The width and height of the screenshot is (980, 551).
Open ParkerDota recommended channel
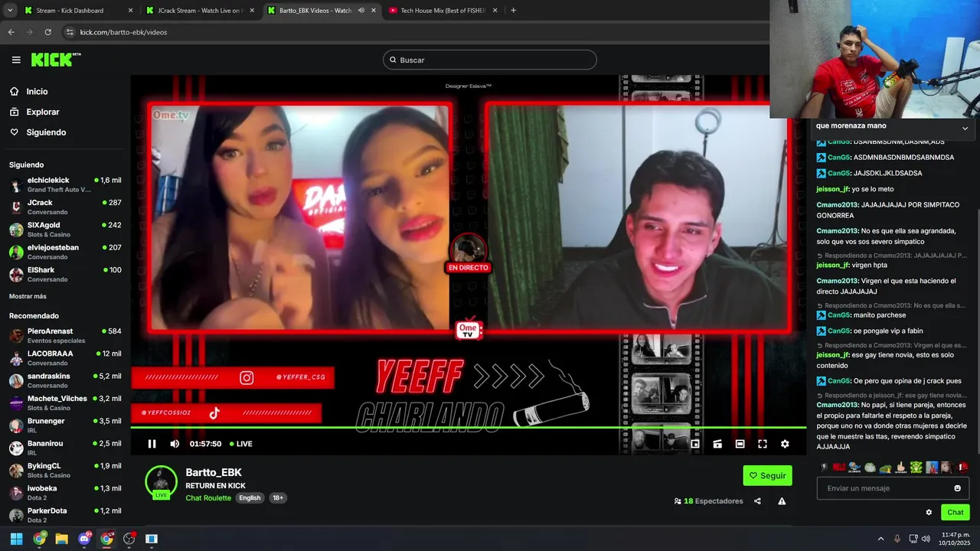(x=65, y=515)
